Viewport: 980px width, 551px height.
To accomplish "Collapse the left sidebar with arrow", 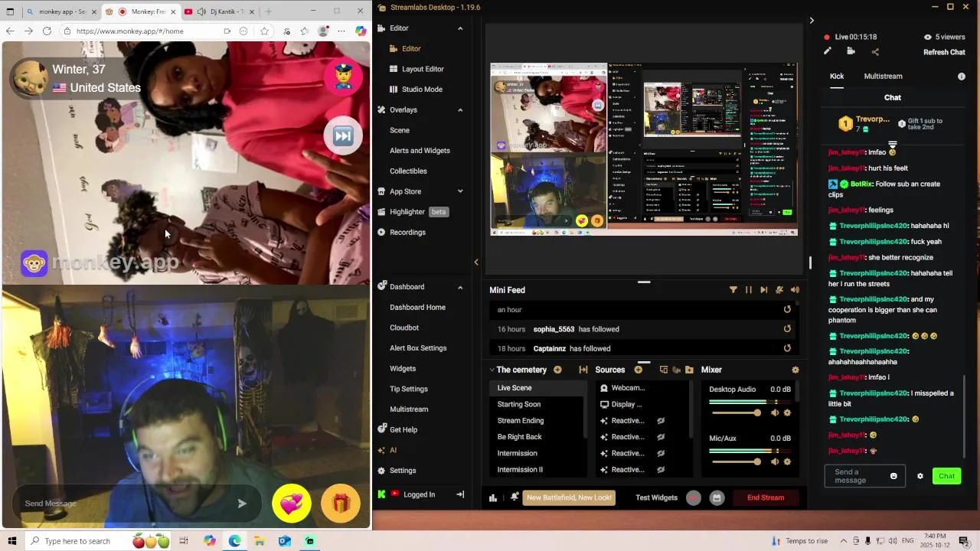I will 476,262.
